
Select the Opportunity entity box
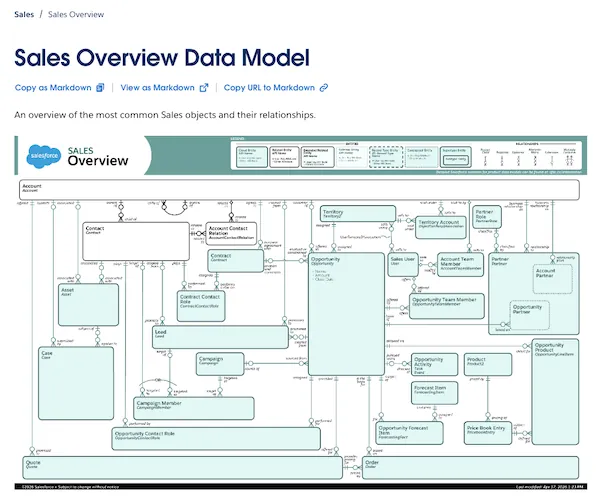coord(346,314)
